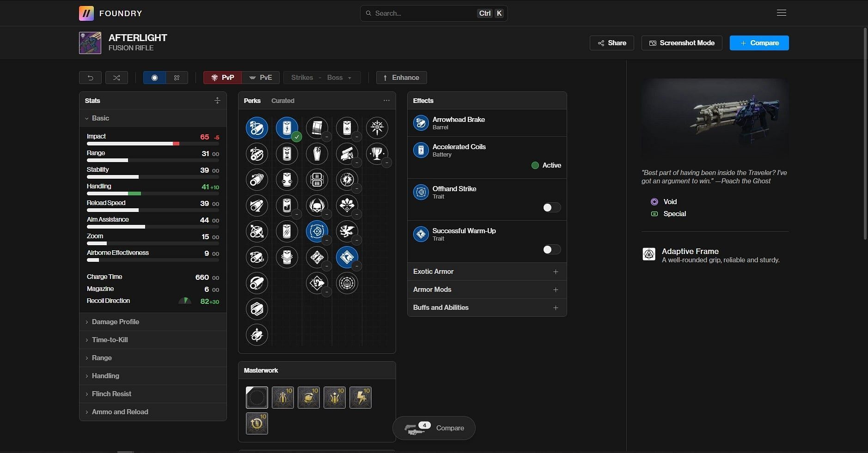Toggle the Successful Warm-Up trait switch
The width and height of the screenshot is (868, 453).
pyautogui.click(x=552, y=250)
